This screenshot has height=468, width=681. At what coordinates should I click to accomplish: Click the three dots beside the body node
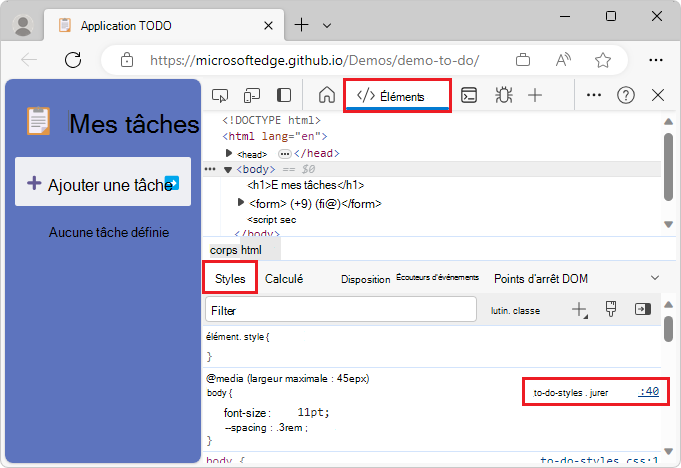pos(210,169)
